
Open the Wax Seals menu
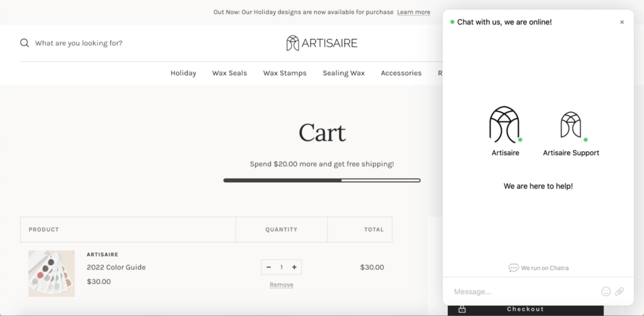pyautogui.click(x=230, y=73)
